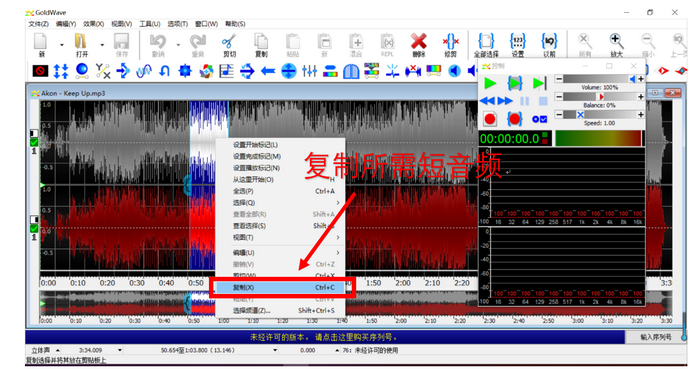This screenshot has width=699, height=369.
Task: Click the U-turn arrow invert effect icon
Action: click(x=164, y=71)
